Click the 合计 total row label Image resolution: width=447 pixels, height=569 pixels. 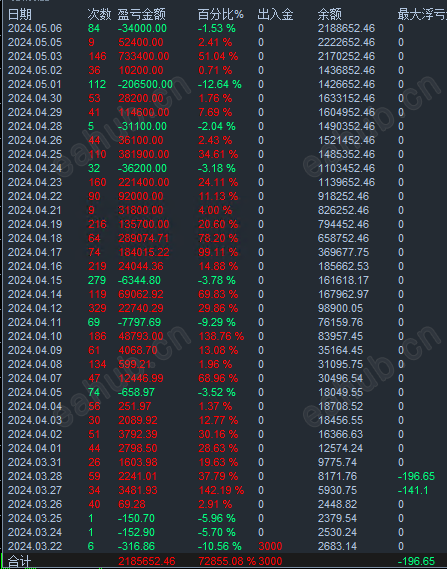click(20, 561)
